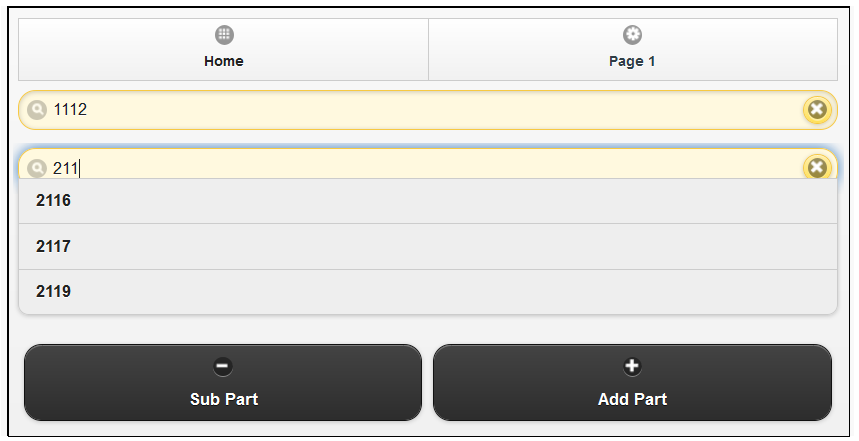Click the plus icon on Add Part
The height and width of the screenshot is (441, 859).
pos(632,366)
